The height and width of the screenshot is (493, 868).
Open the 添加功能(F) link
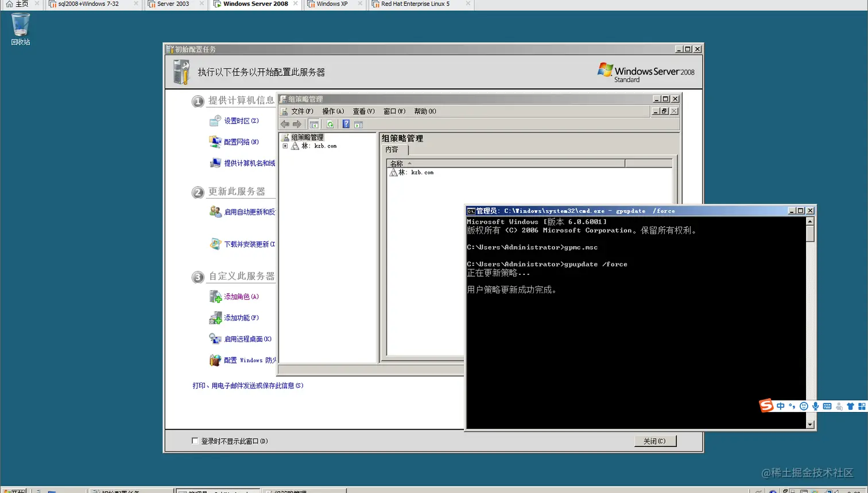point(241,318)
